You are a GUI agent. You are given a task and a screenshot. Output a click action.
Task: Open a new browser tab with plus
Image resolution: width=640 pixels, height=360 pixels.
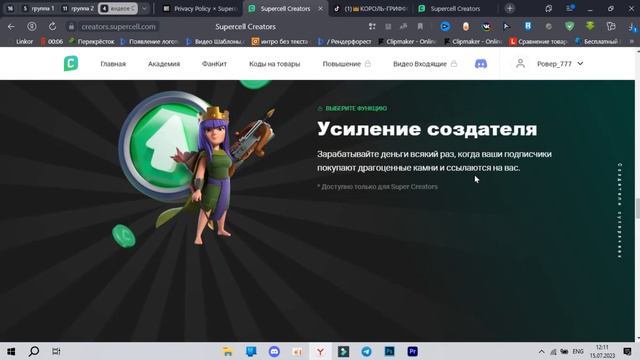pyautogui.click(x=509, y=9)
